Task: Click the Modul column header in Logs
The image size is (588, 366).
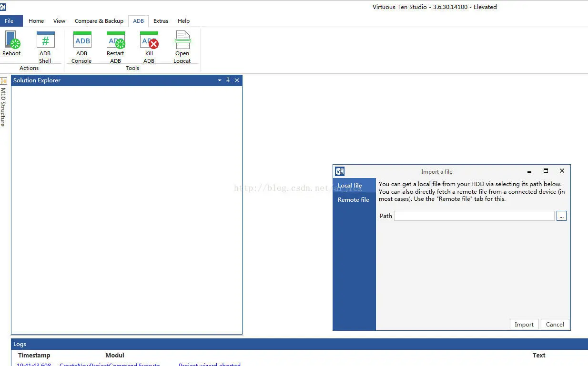Action: pos(115,355)
